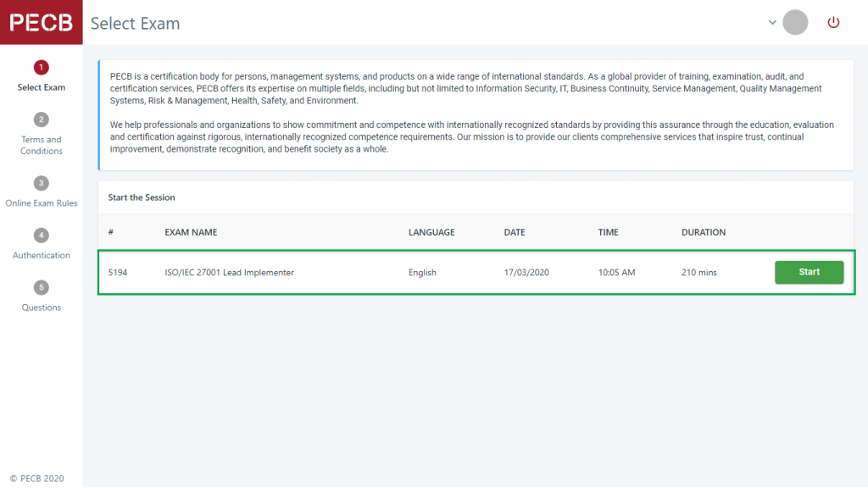Click the EXAM NAME column header
This screenshot has height=488, width=868.
click(x=191, y=232)
